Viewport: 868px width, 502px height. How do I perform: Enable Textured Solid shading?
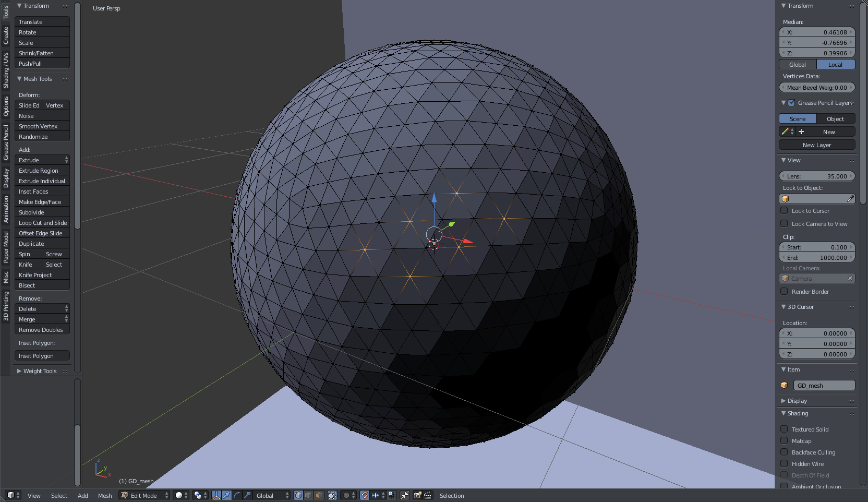[x=785, y=429]
